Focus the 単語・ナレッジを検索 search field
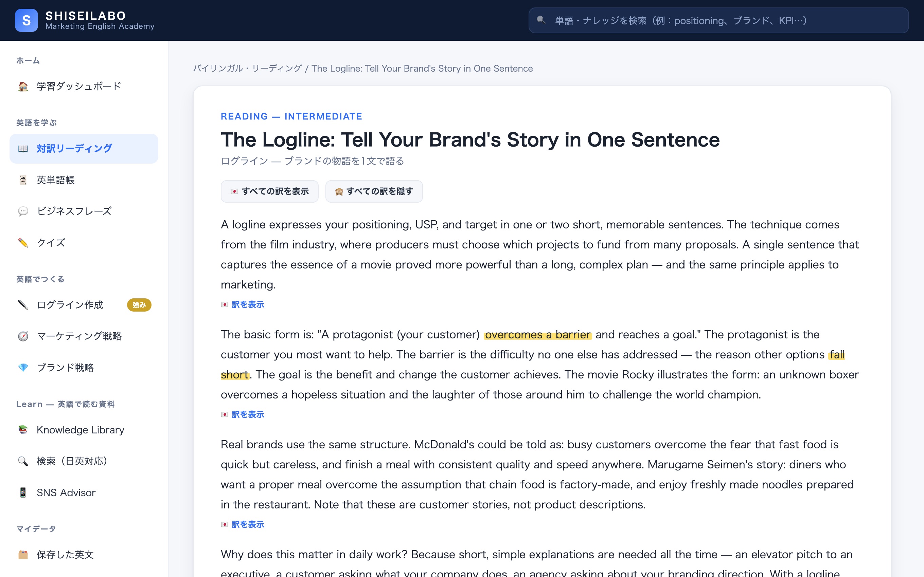This screenshot has width=924, height=577. click(718, 20)
